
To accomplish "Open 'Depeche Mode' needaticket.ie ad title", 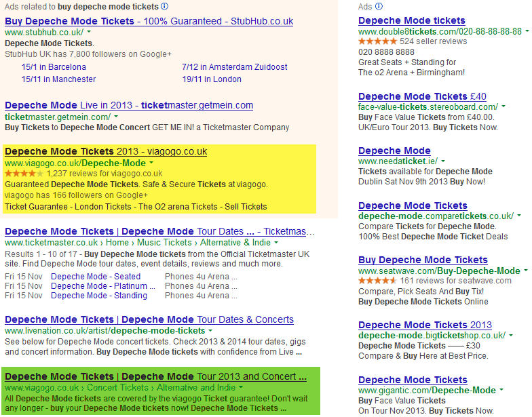I will [394, 151].
